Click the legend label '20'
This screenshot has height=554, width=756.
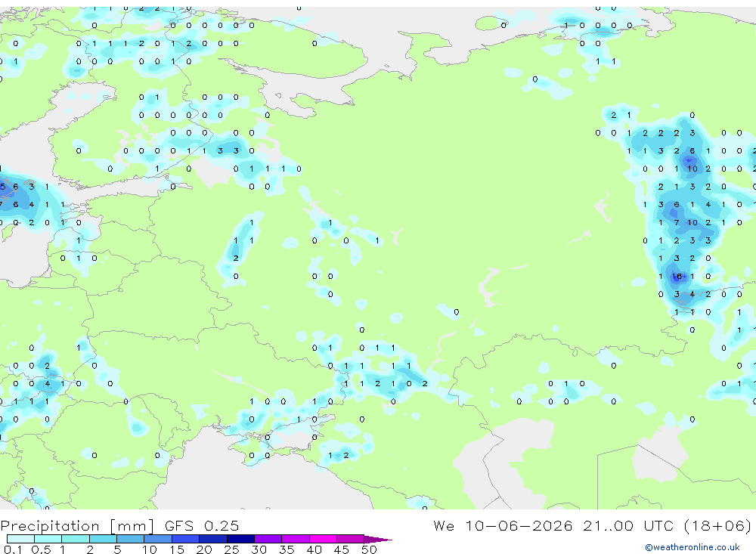[x=204, y=549]
